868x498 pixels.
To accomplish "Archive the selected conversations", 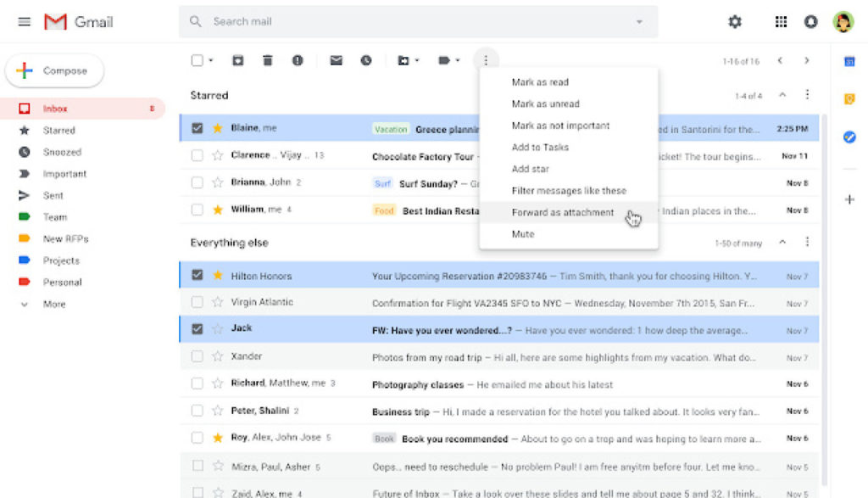I will tap(237, 60).
